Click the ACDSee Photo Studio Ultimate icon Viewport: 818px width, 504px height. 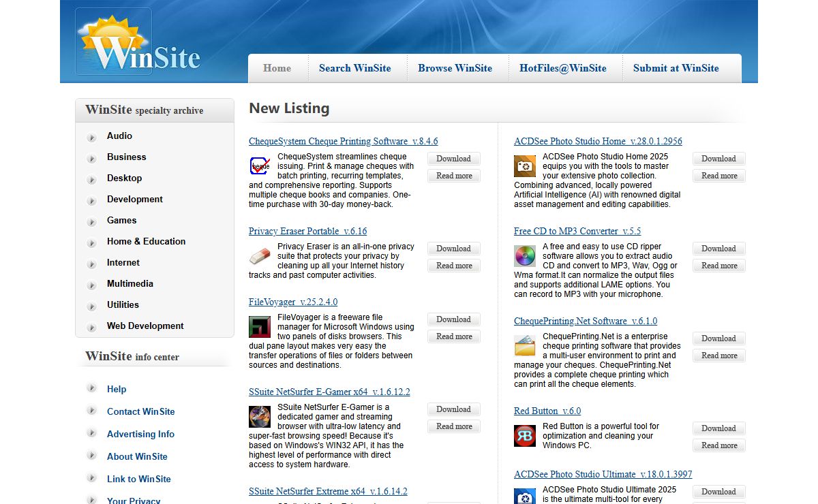point(525,496)
